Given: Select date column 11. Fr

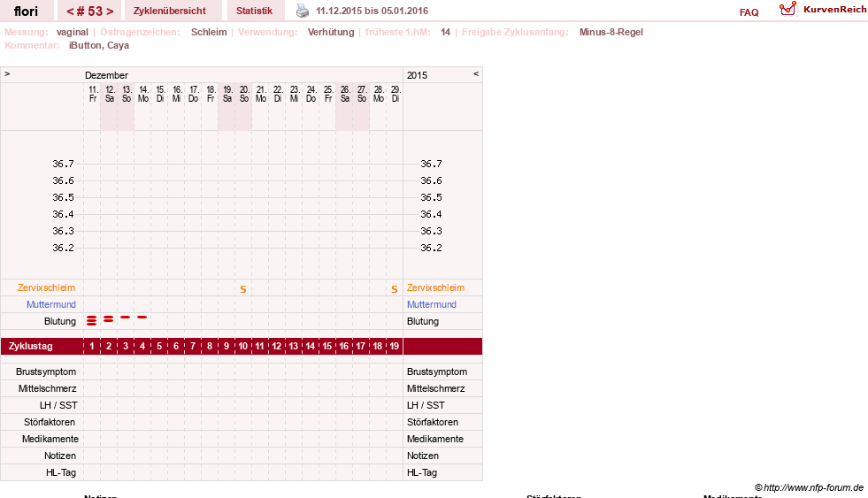Looking at the screenshot, I should [92, 94].
